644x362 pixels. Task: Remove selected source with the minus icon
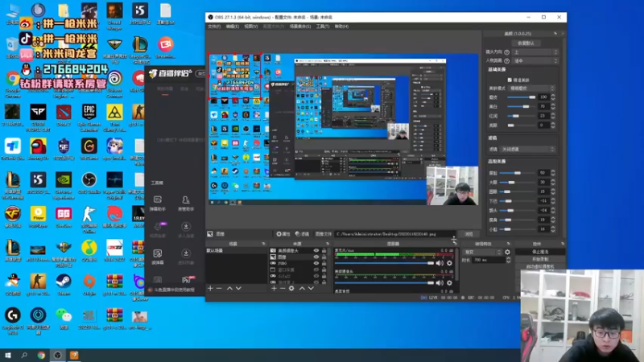[x=283, y=289]
